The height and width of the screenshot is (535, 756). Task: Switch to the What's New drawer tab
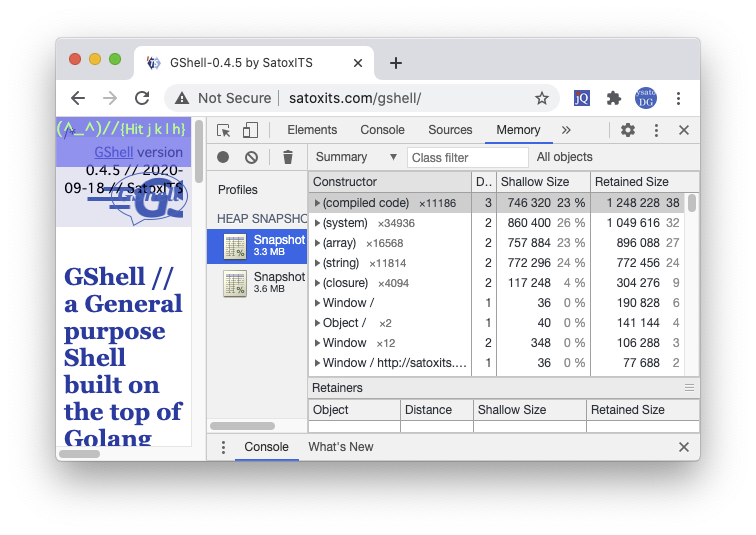[340, 447]
